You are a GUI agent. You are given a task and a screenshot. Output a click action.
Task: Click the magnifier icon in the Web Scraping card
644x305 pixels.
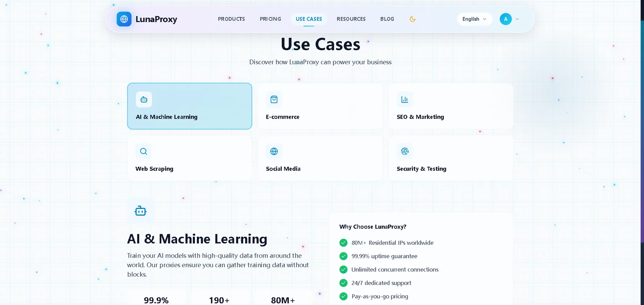144,151
